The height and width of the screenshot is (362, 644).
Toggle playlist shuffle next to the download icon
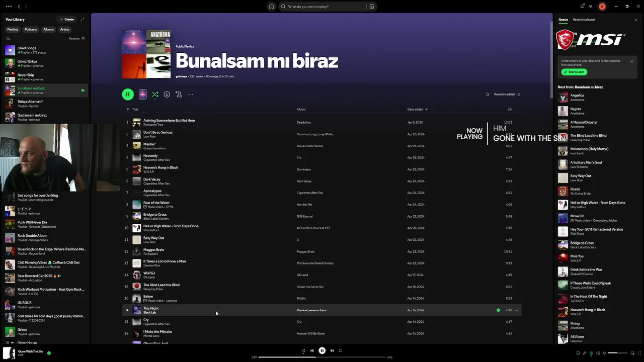(x=155, y=94)
